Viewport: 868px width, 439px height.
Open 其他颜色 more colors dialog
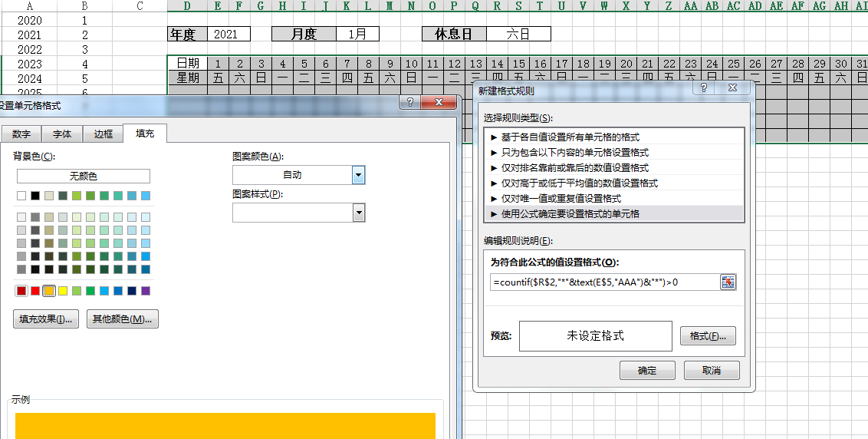[123, 319]
